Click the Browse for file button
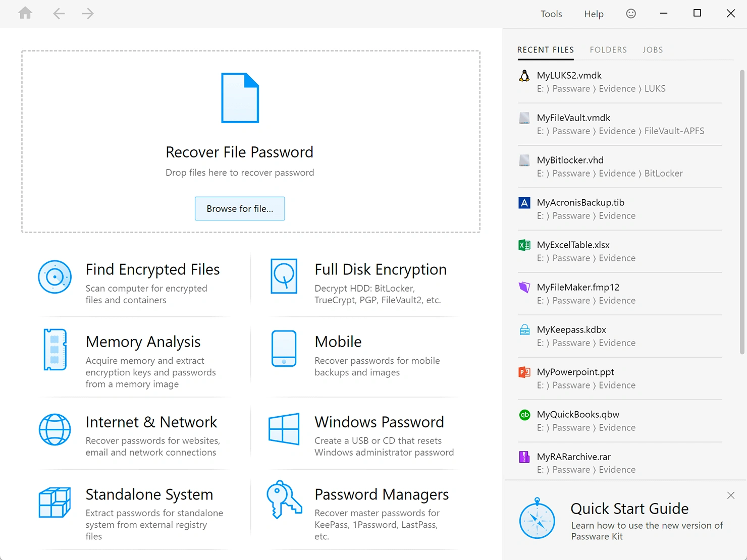The width and height of the screenshot is (747, 560). point(240,208)
